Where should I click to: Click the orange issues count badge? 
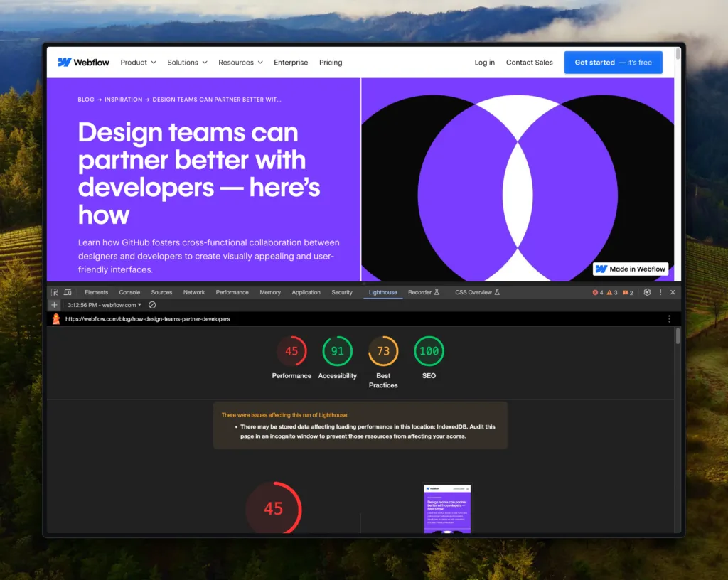coord(628,292)
